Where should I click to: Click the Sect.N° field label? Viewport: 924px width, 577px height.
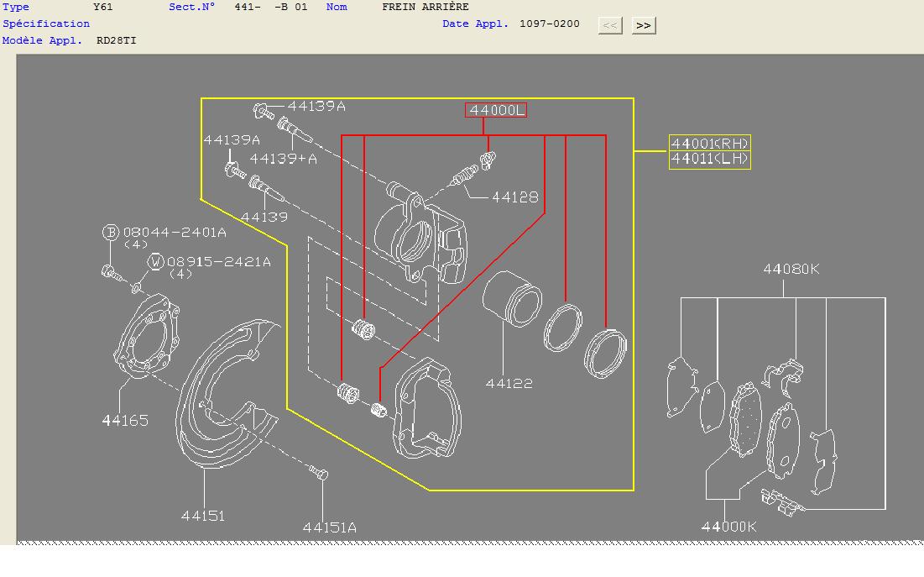point(192,7)
